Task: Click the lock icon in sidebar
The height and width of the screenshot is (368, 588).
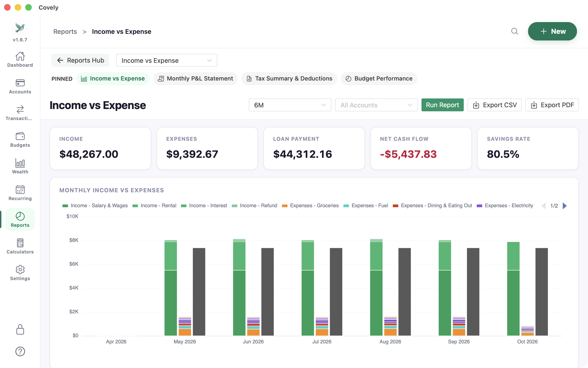Action: coord(20,330)
